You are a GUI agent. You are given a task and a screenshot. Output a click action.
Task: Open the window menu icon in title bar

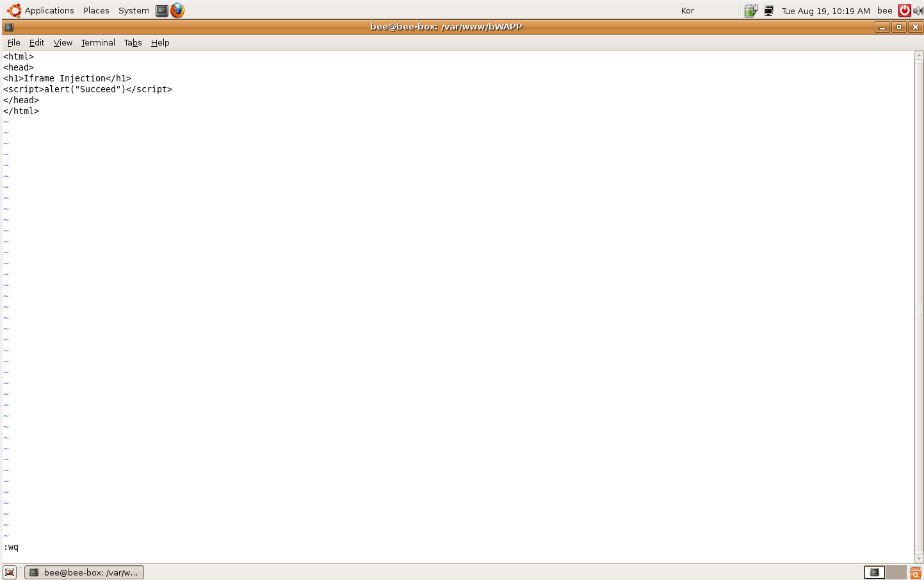pos(9,27)
